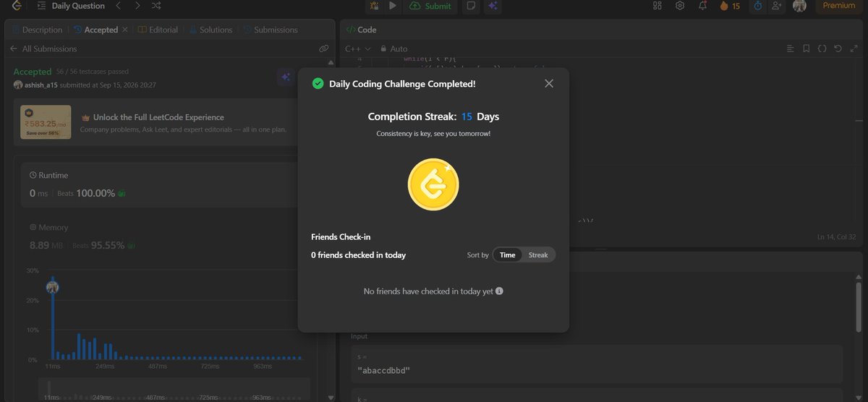
Task: Open the LeetCode logo home link
Action: click(17, 6)
